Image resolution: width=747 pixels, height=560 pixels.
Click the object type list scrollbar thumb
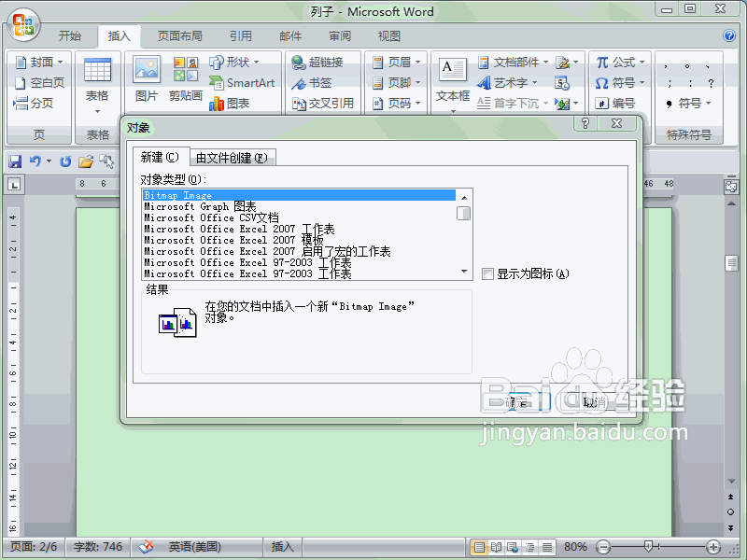(x=463, y=214)
